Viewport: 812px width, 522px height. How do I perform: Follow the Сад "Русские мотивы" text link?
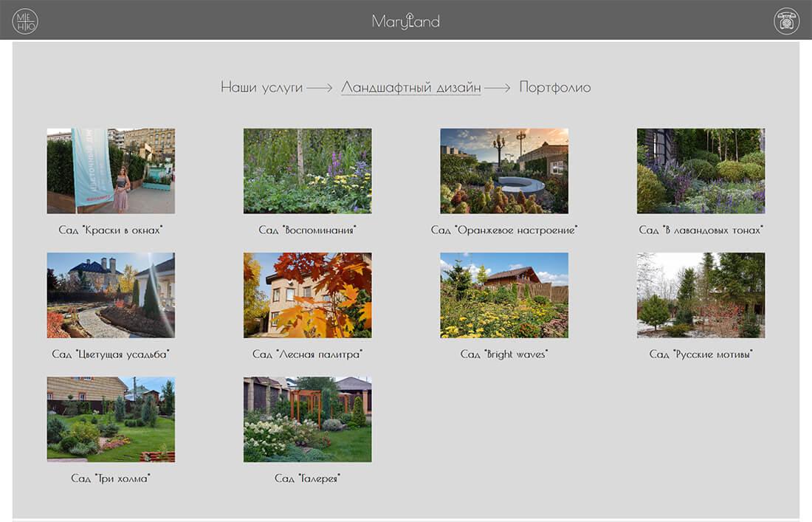701,354
